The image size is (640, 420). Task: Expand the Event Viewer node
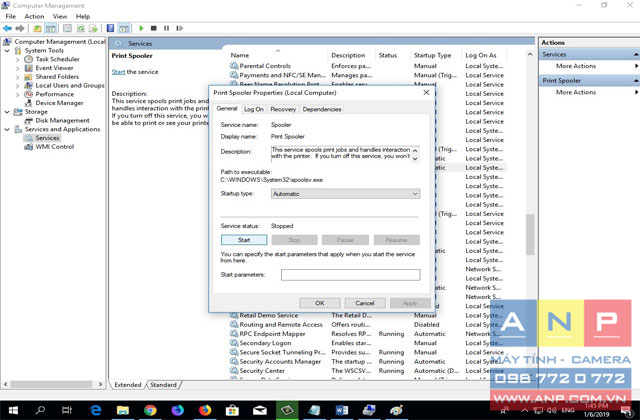[x=18, y=68]
